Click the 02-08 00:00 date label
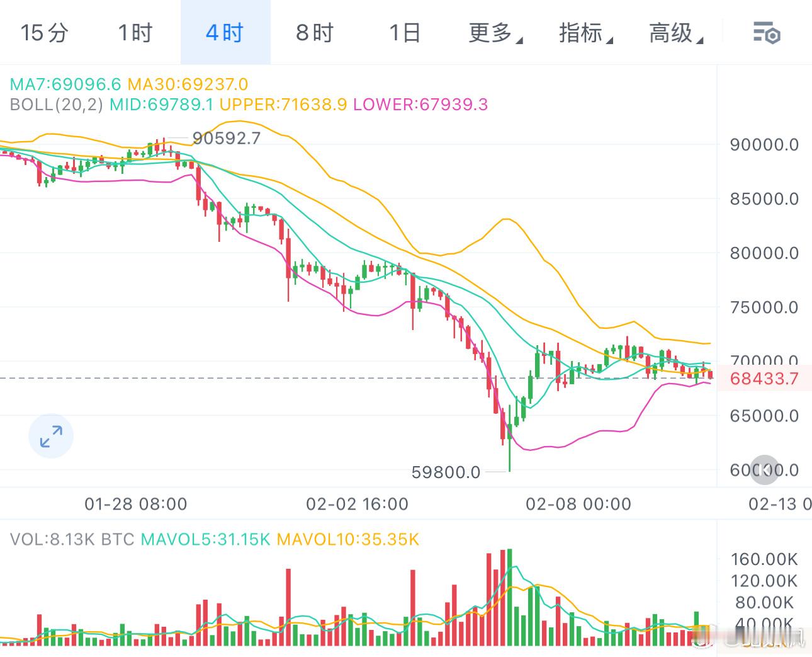The height and width of the screenshot is (657, 812). pos(578,504)
